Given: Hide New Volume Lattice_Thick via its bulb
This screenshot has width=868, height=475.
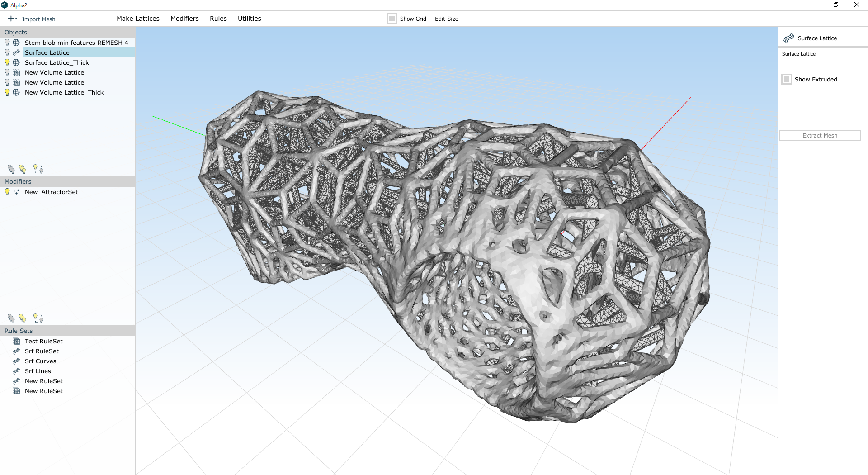Looking at the screenshot, I should [7, 92].
